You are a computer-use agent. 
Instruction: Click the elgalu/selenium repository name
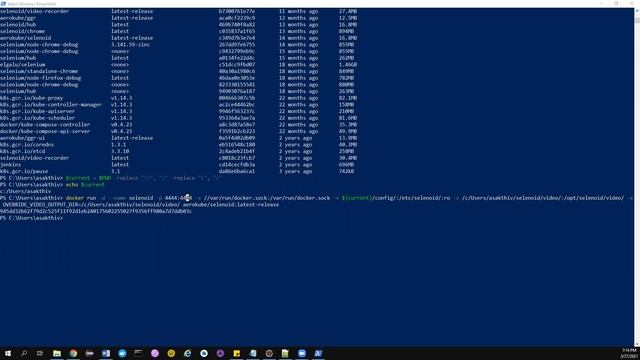click(x=22, y=64)
